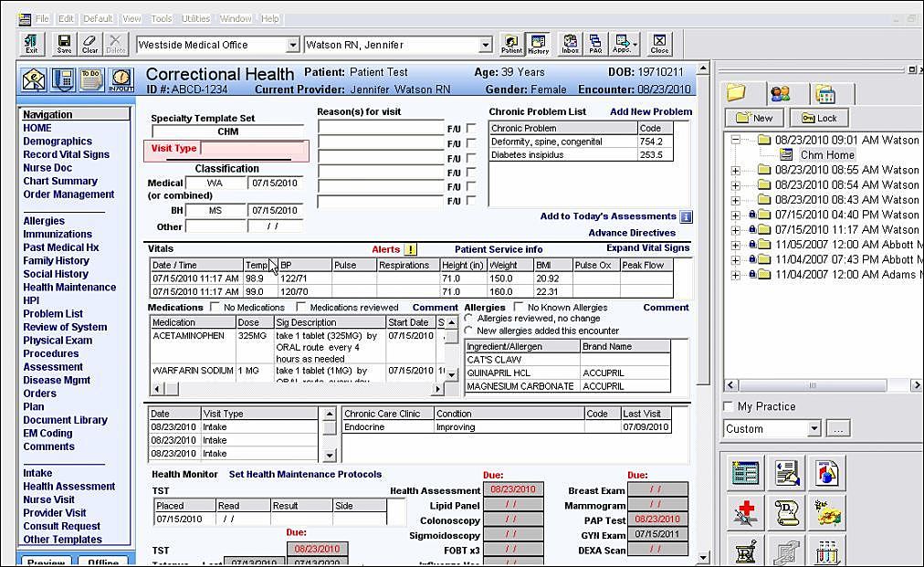Click the yellow Alerts exclamation icon
The height and width of the screenshot is (567, 924).
[x=411, y=249]
